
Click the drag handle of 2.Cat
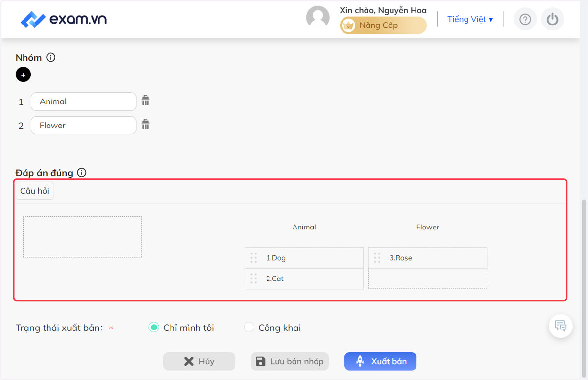coord(253,279)
